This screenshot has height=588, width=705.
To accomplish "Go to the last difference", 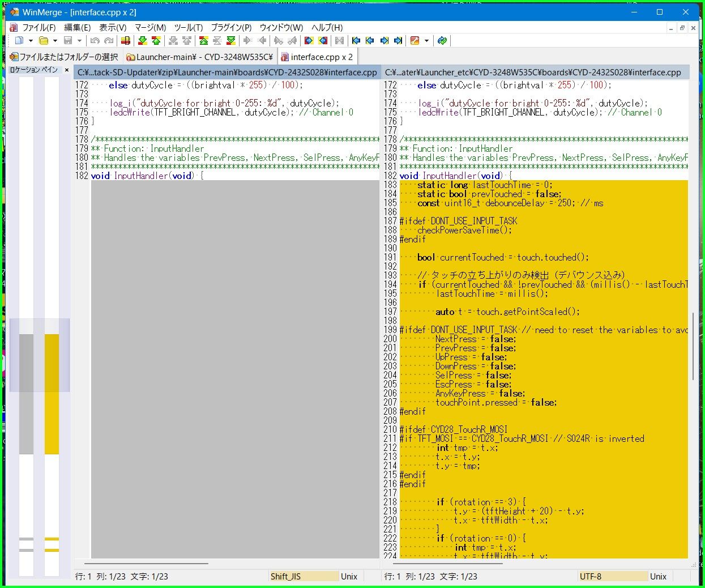I will 231,41.
